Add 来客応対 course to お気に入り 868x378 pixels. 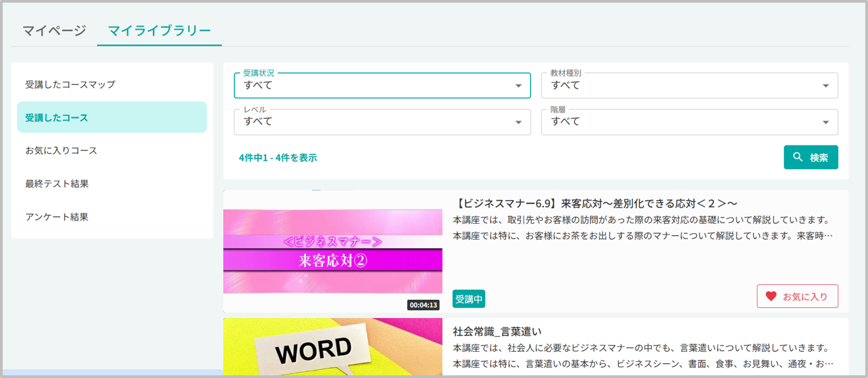click(797, 296)
